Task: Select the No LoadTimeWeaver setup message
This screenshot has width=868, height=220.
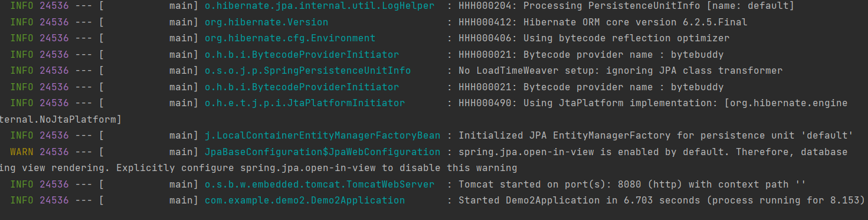Action: (620, 71)
